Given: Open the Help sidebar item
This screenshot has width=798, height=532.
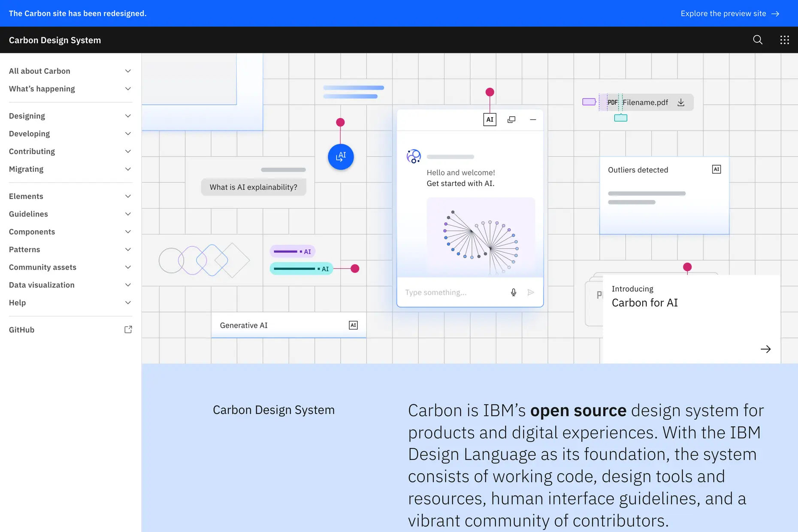Looking at the screenshot, I should click(71, 303).
